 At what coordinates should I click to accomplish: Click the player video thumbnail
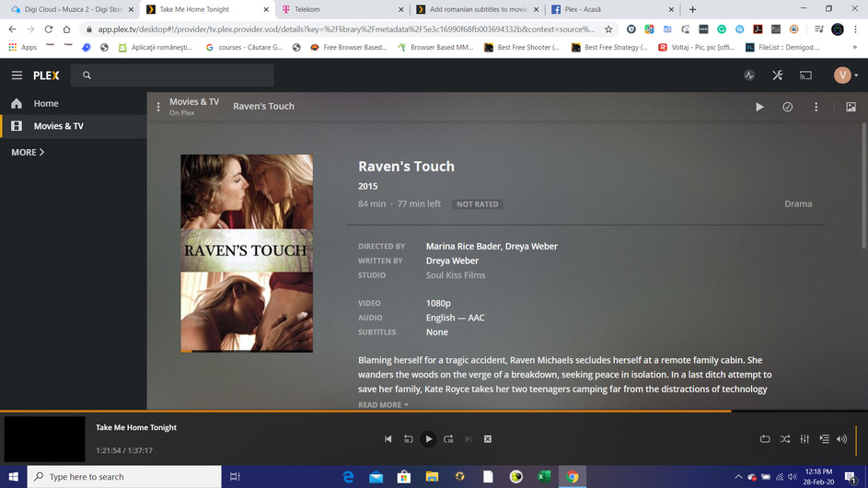pyautogui.click(x=45, y=439)
